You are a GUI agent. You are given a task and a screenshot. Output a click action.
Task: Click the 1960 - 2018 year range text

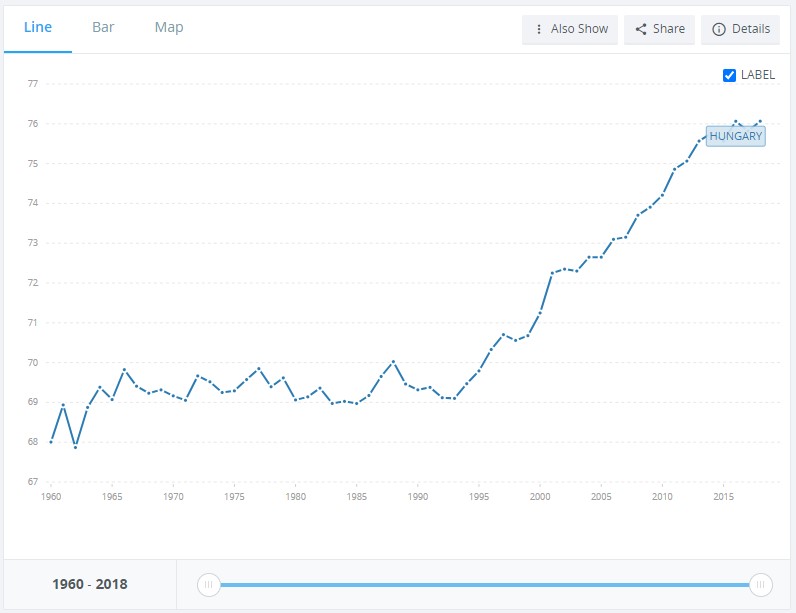tap(90, 584)
